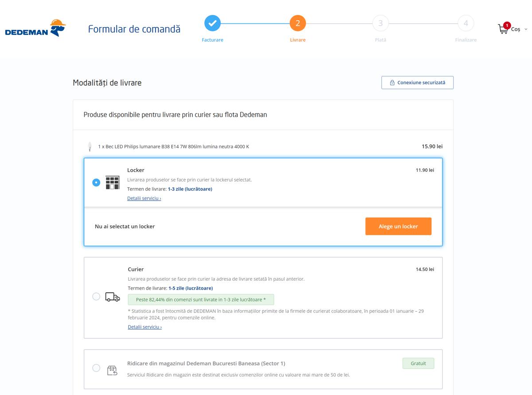Screen dimensions: 532x395
Task: Select the Locker delivery radio button
Action: click(x=96, y=182)
